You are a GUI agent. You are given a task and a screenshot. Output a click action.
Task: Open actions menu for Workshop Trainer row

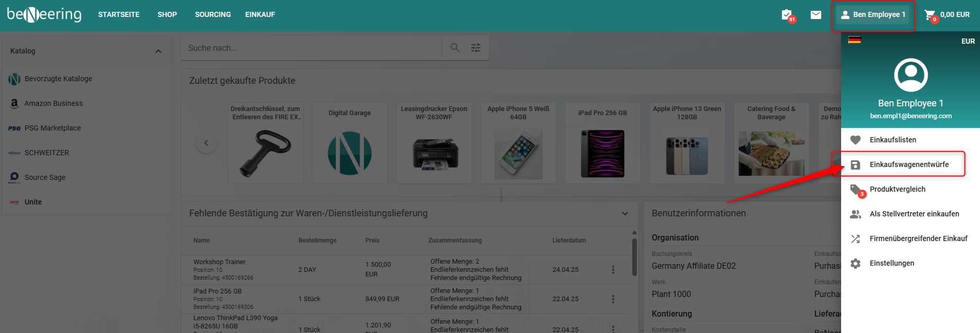click(613, 270)
